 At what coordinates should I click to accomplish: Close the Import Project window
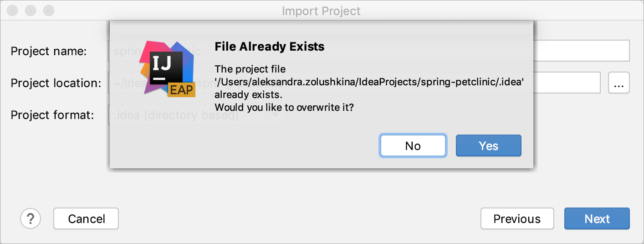(x=14, y=10)
